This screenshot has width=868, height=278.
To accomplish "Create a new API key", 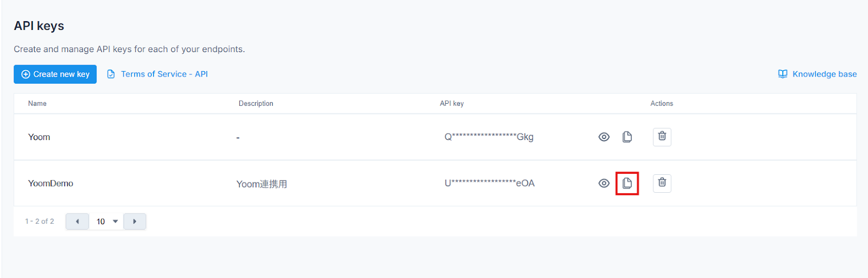I will point(55,74).
